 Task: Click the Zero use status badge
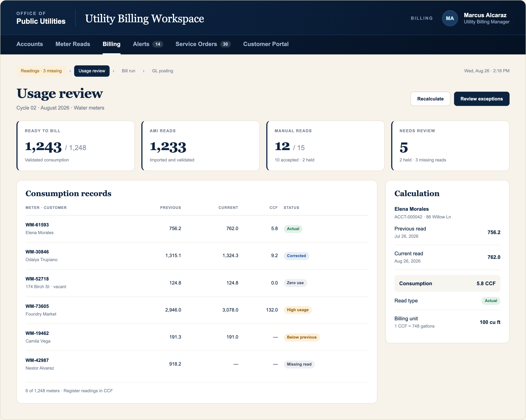pyautogui.click(x=295, y=283)
